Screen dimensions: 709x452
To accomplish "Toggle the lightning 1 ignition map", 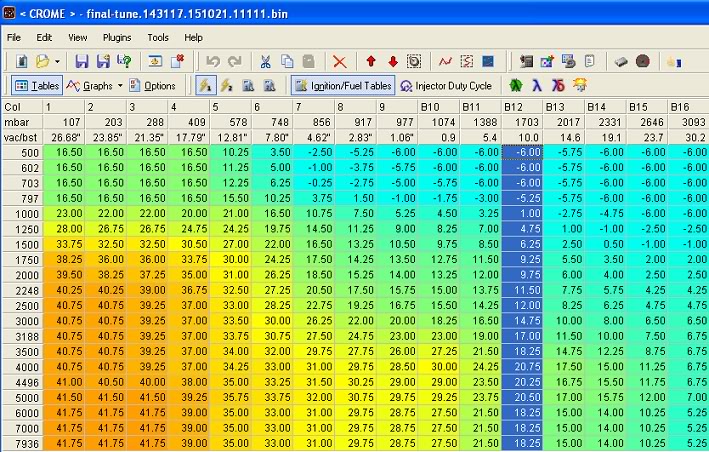I will click(x=206, y=85).
